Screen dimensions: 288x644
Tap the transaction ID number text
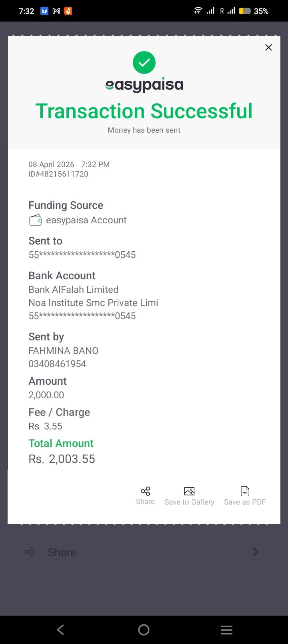tap(58, 174)
